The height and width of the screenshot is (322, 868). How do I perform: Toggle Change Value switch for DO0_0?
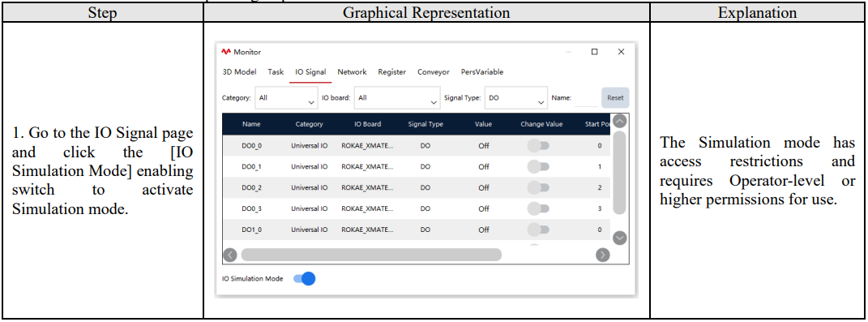click(x=538, y=146)
